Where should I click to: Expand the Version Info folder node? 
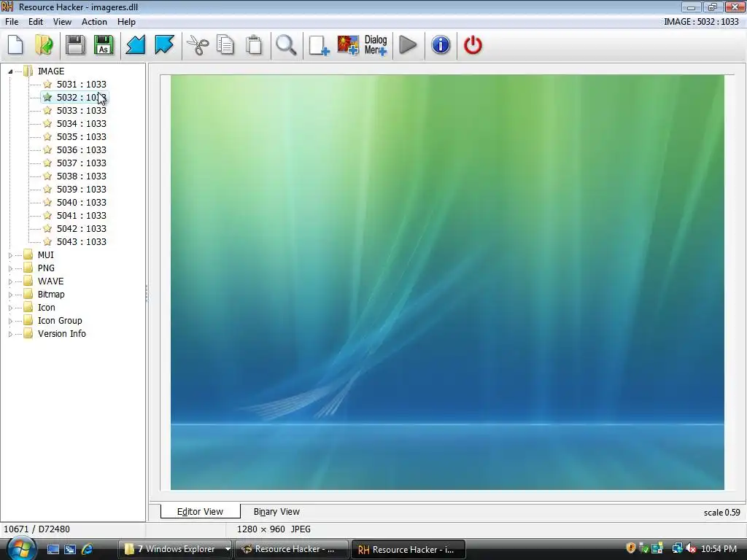10,334
